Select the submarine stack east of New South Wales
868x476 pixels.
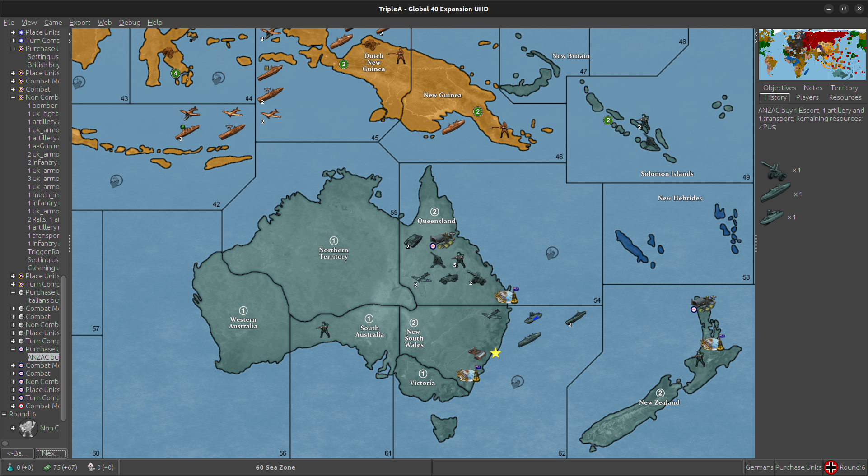point(575,318)
